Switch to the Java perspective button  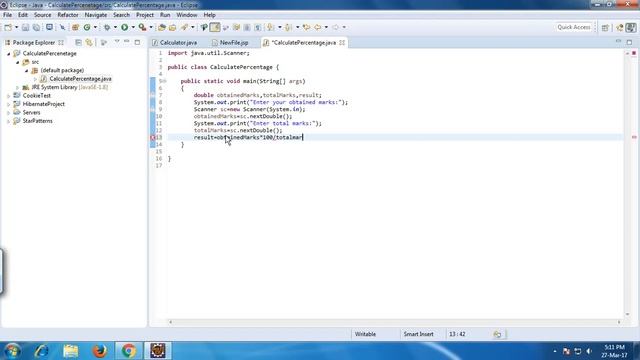coord(631,27)
